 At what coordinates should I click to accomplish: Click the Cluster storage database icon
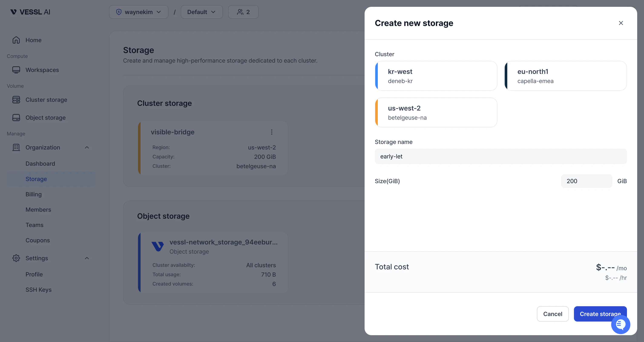[16, 100]
